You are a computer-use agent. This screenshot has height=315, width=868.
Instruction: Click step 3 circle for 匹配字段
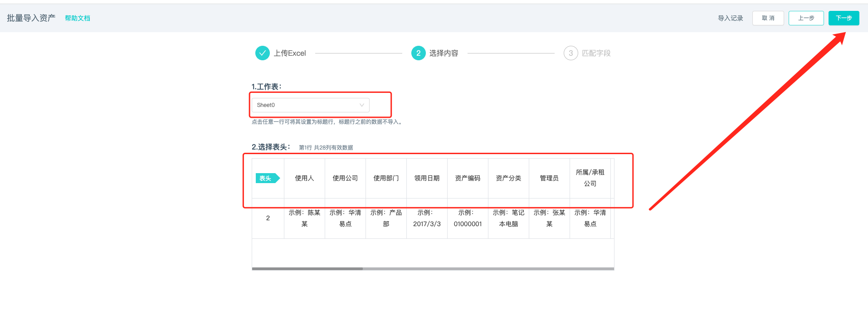tap(571, 53)
